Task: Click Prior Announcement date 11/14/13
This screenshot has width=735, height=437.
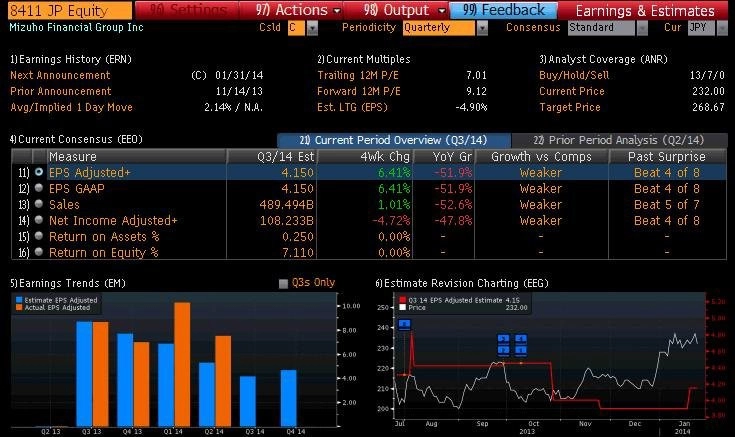Action: 239,91
